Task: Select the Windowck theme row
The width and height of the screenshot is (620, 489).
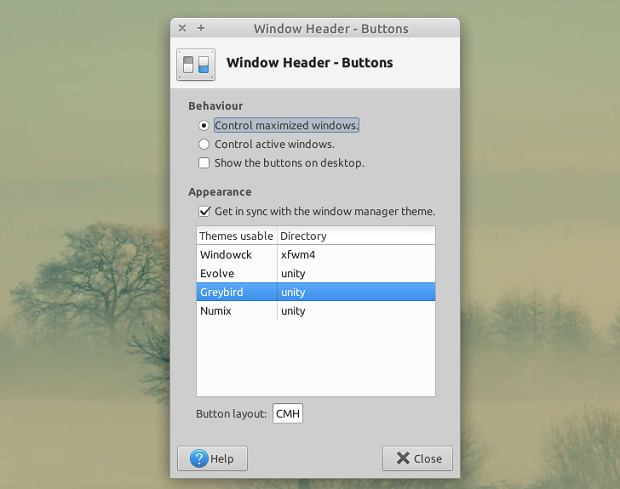Action: click(x=316, y=255)
